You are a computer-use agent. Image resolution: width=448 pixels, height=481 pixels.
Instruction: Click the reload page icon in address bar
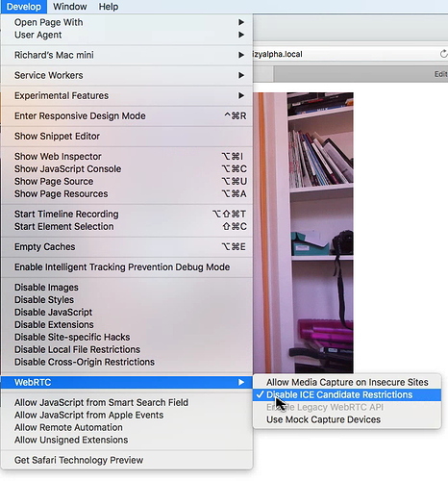pyautogui.click(x=443, y=54)
